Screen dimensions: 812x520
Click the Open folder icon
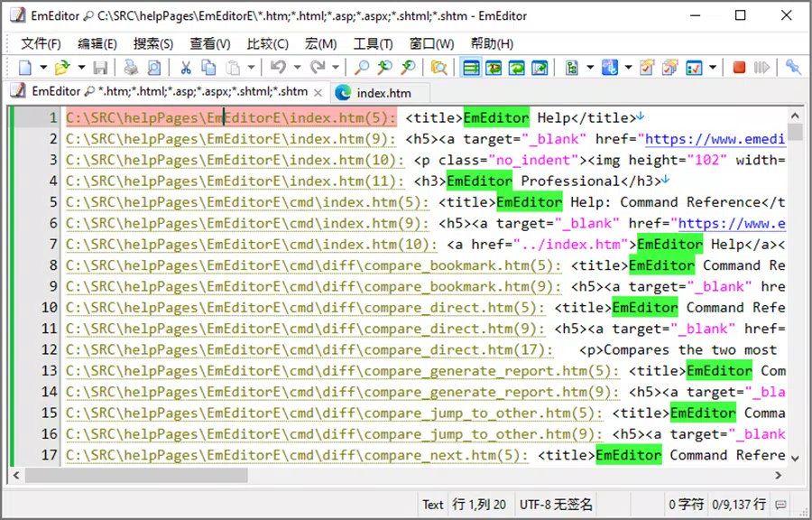tap(62, 68)
